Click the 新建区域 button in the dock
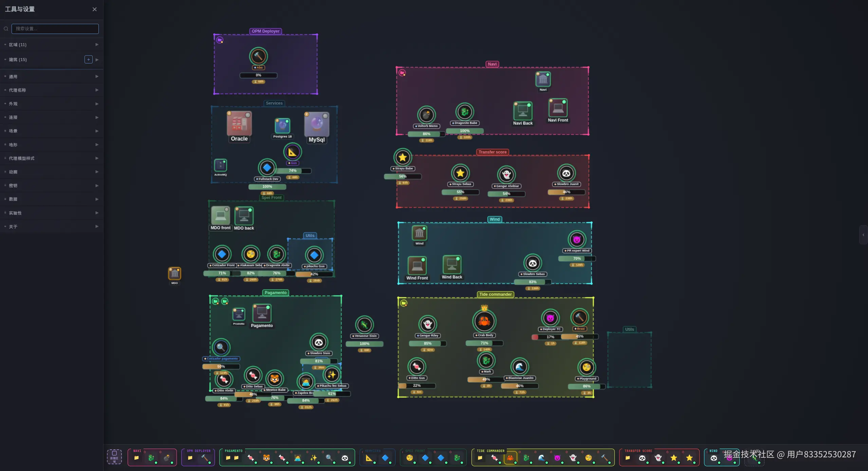 click(114, 457)
